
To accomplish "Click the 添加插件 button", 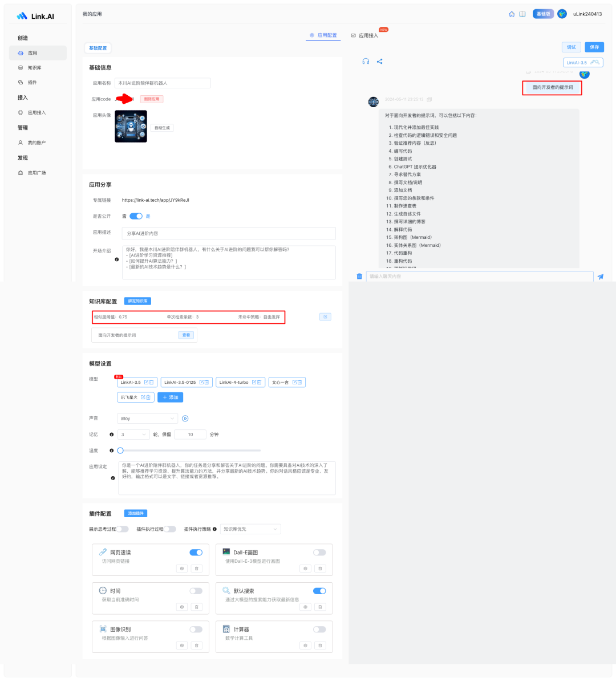I will 136,513.
